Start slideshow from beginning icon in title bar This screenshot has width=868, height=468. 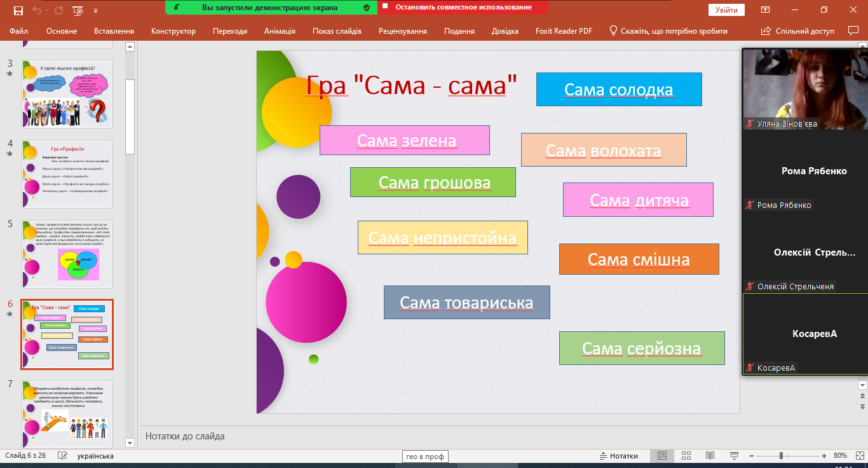78,10
